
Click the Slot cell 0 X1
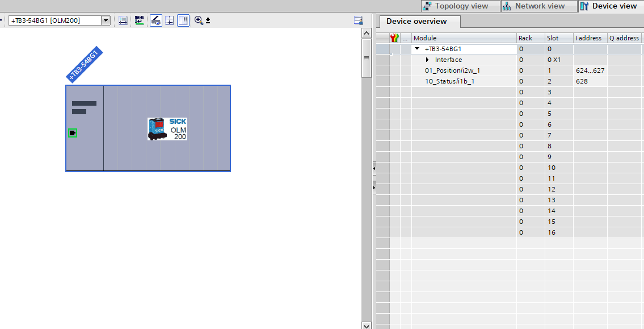[x=559, y=60]
